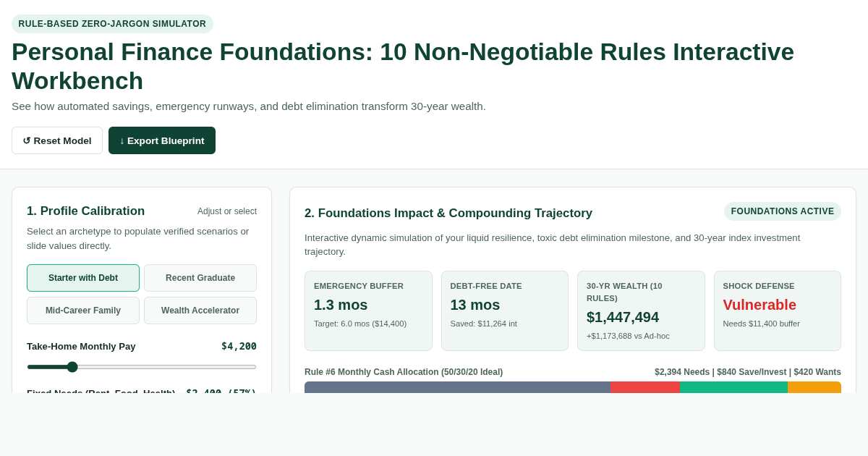868x456 pixels.
Task: Select the Recent Graduate archetype
Action: tap(200, 278)
